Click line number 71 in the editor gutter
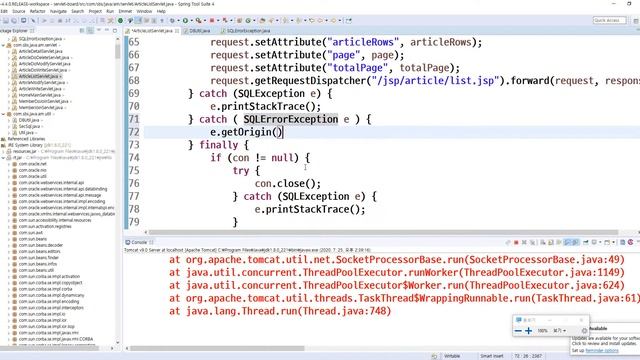The height and width of the screenshot is (360, 640). click(x=134, y=119)
